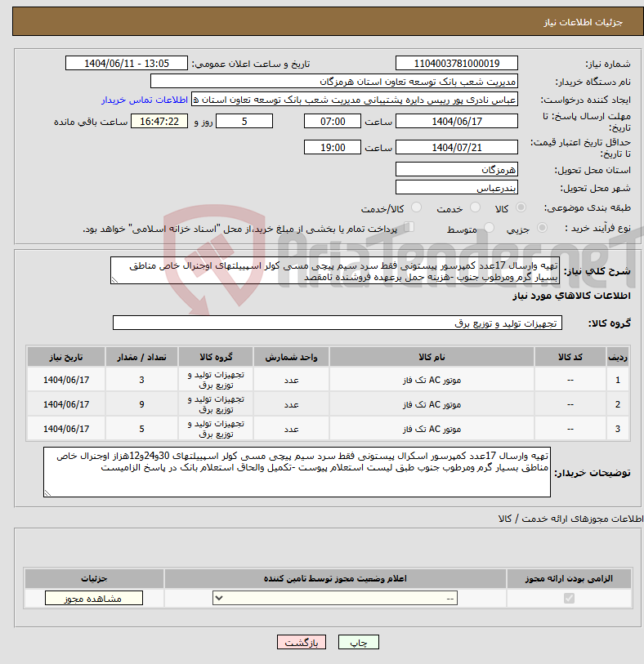Click the جزئیات اطلاعات نیاز page title
644x664 pixels.
coord(583,22)
